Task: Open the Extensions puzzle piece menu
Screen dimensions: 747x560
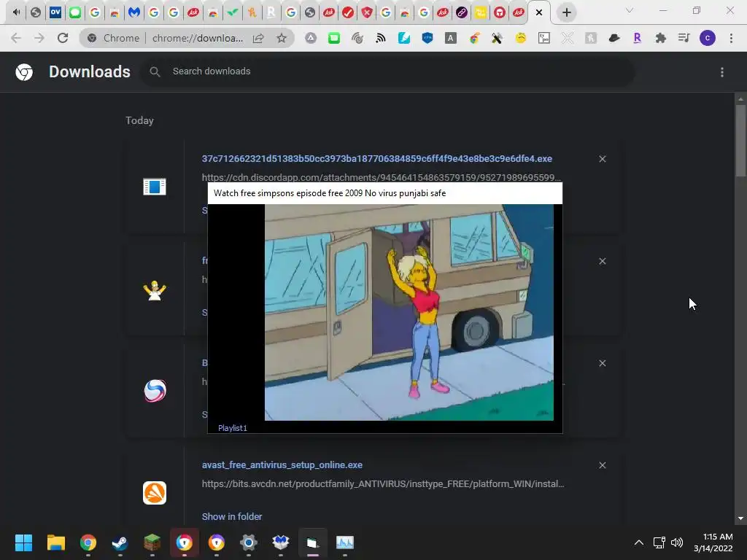Action: coord(660,38)
